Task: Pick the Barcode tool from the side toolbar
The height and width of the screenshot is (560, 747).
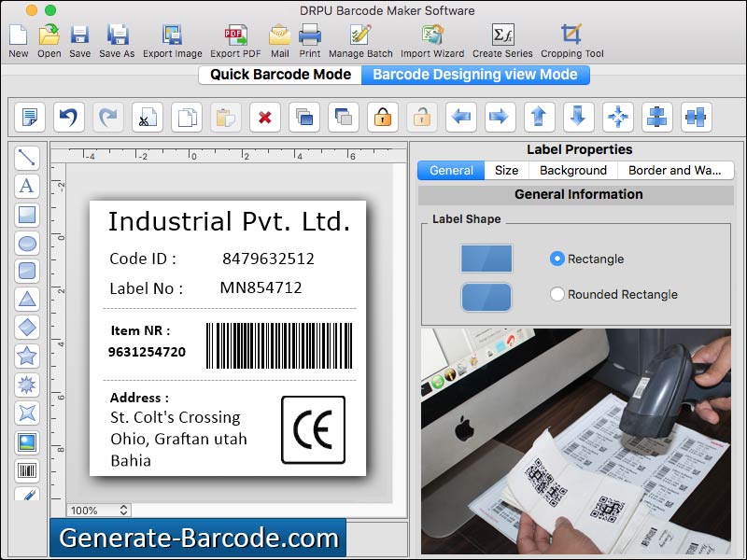Action: point(27,468)
